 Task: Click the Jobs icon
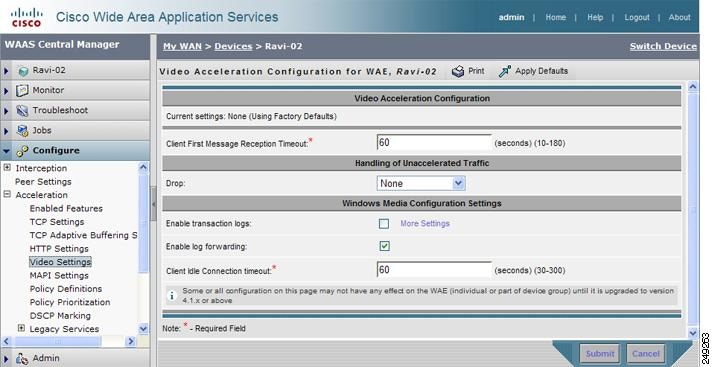click(22, 130)
